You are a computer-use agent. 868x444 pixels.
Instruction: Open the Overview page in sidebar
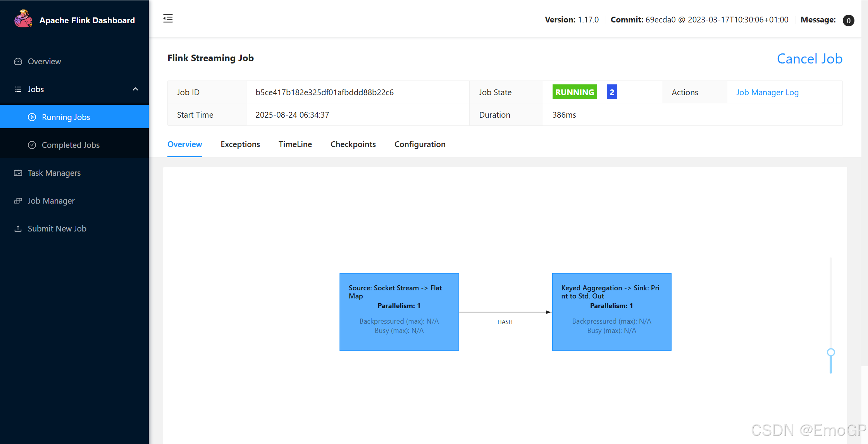[74, 62]
